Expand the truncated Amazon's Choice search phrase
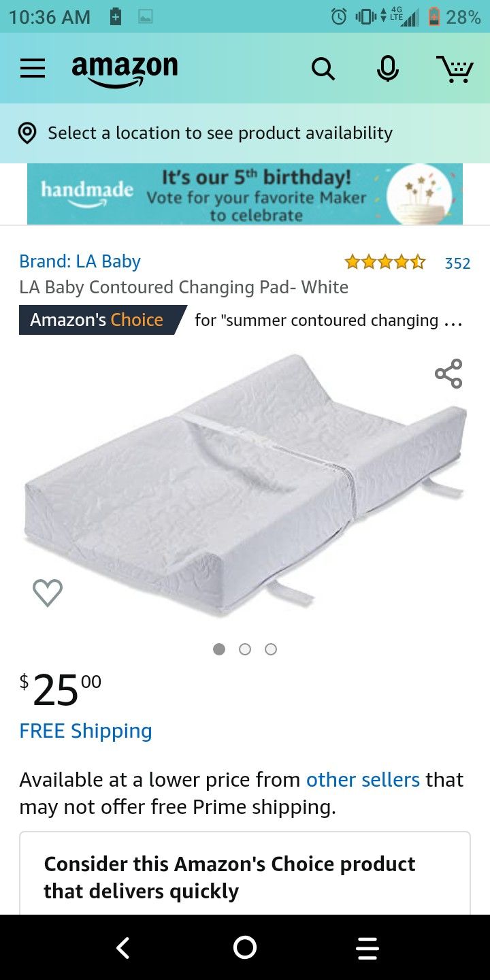Viewport: 490px width, 980px height. coord(329,321)
